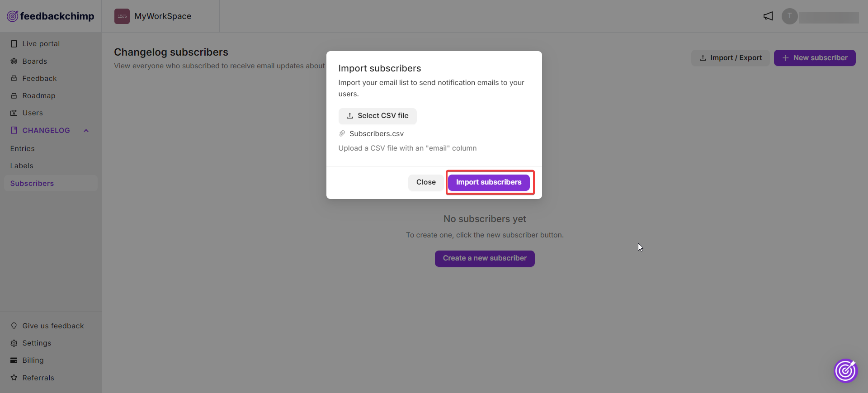Open the Entries menu item
The width and height of the screenshot is (868, 393).
(23, 148)
